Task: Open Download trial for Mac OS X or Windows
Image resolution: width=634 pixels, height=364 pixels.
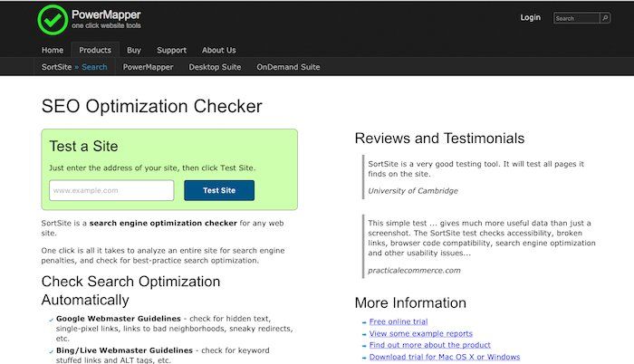Action: [x=445, y=357]
